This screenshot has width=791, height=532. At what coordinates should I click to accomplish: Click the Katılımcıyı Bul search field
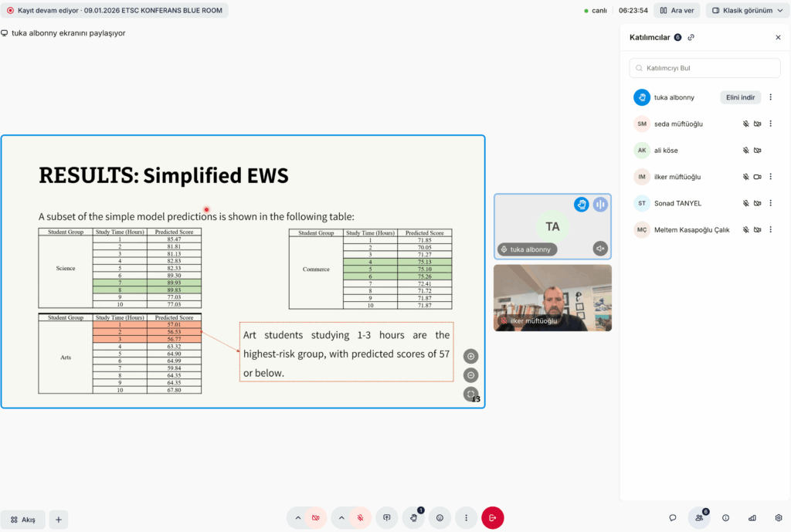point(704,68)
